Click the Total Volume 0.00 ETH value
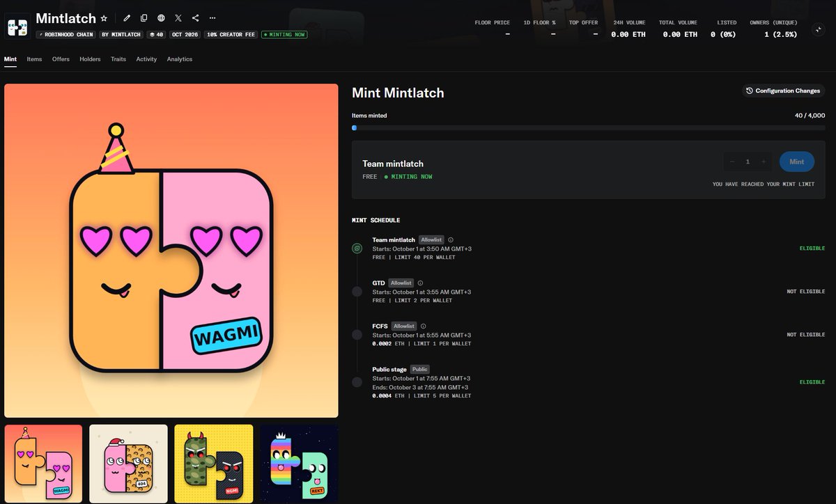Image resolution: width=836 pixels, height=504 pixels. pos(681,34)
